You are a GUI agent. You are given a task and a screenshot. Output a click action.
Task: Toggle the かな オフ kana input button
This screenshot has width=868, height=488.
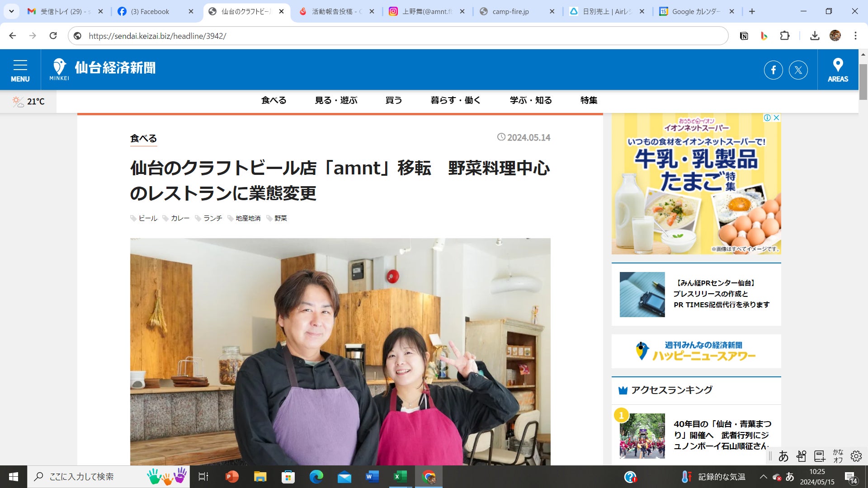point(838,456)
